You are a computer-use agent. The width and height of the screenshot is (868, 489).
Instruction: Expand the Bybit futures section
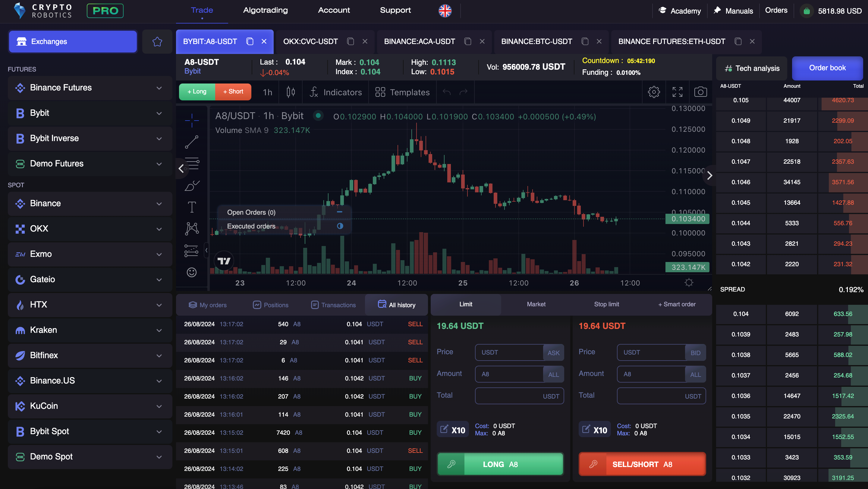pyautogui.click(x=90, y=113)
